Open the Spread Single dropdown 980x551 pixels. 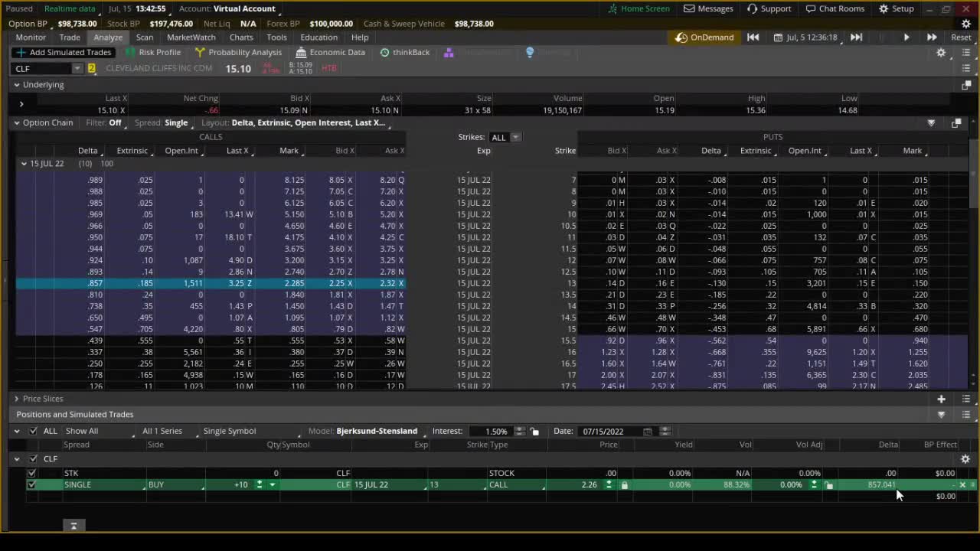(162, 122)
